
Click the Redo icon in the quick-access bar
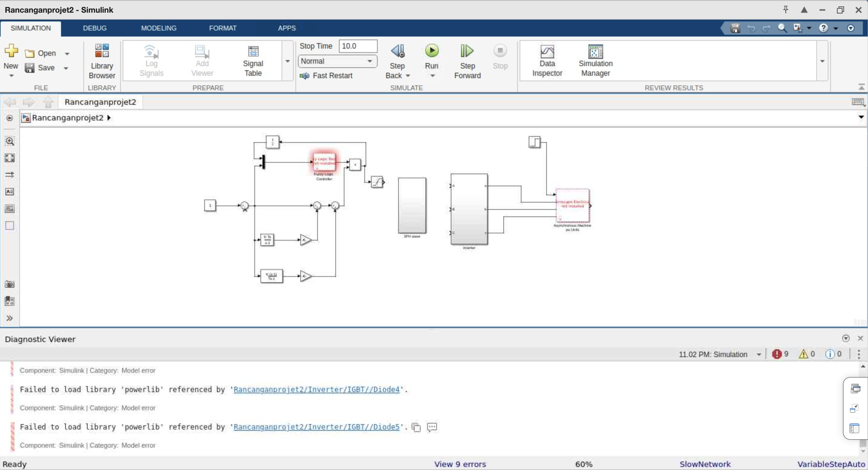(766, 28)
